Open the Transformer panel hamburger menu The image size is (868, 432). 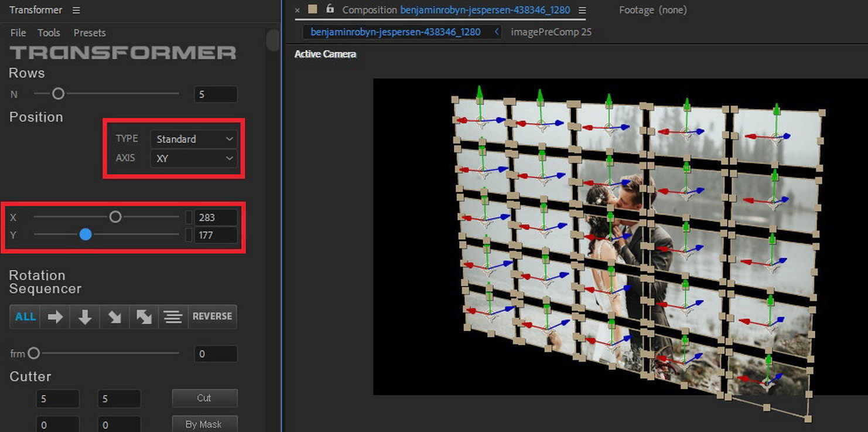76,11
